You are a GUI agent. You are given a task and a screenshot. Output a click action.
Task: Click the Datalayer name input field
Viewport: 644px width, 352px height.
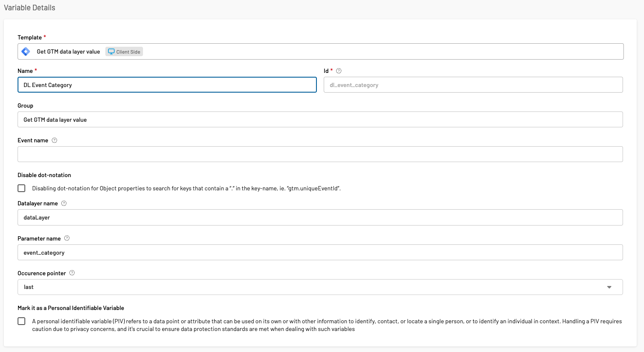click(x=320, y=217)
